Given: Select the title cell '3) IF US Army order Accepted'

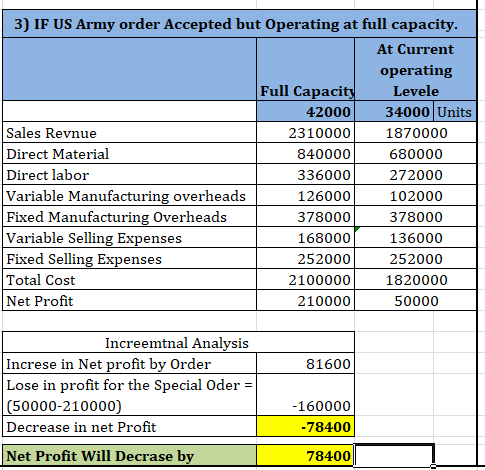Looking at the screenshot, I should (239, 24).
